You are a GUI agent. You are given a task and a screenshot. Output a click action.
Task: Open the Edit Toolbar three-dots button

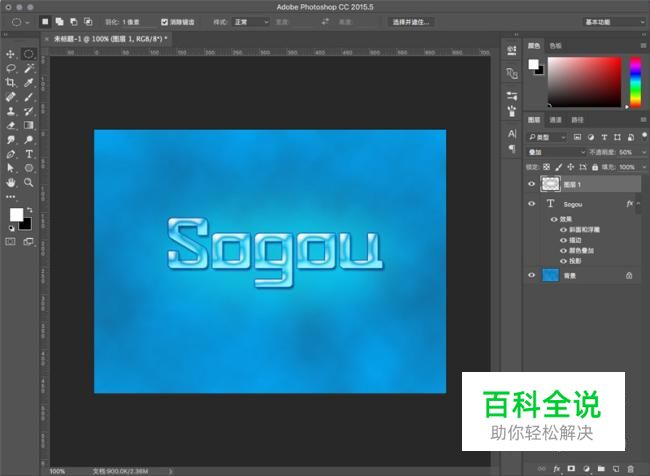11,197
